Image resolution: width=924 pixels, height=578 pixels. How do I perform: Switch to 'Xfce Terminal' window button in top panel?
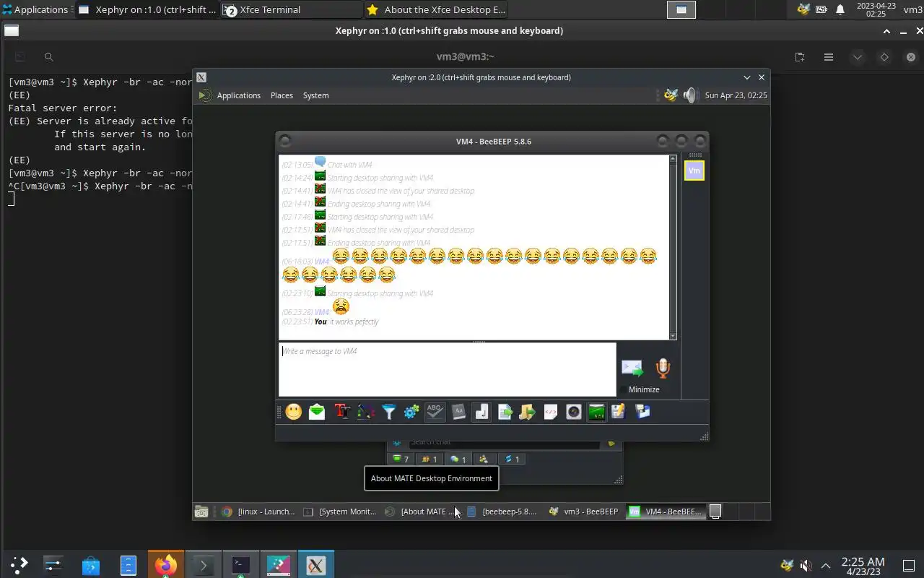[x=291, y=9]
